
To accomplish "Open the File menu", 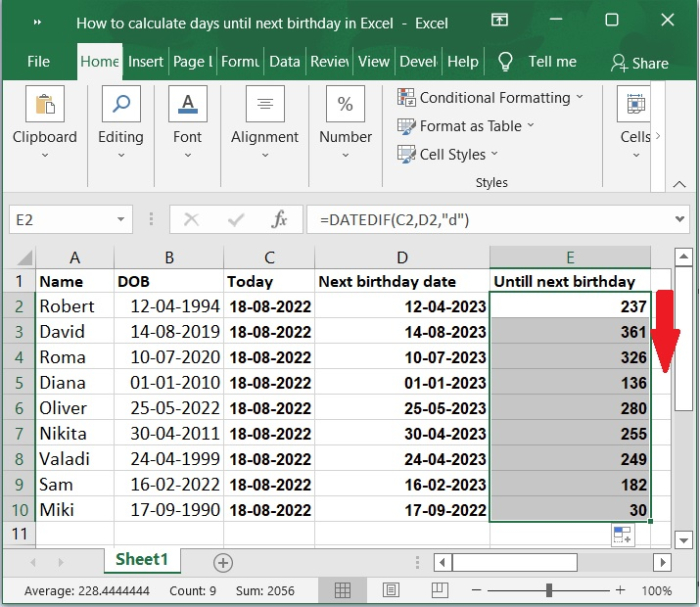I will point(38,62).
